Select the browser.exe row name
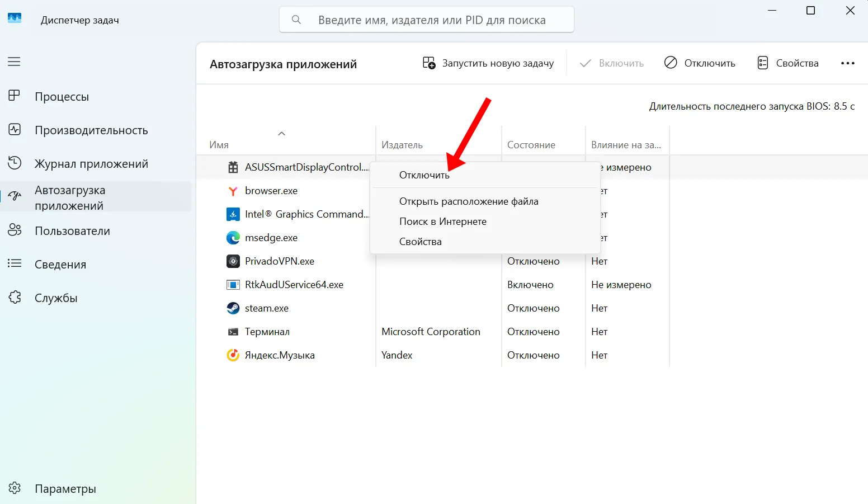 coord(271,191)
